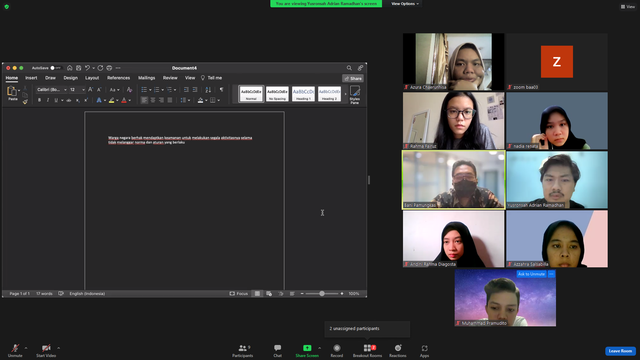Apply the Heading 1 style
640x360 pixels.
coord(303,94)
